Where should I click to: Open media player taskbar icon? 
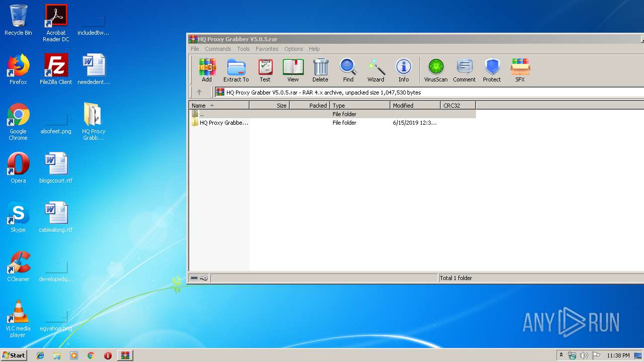click(74, 355)
